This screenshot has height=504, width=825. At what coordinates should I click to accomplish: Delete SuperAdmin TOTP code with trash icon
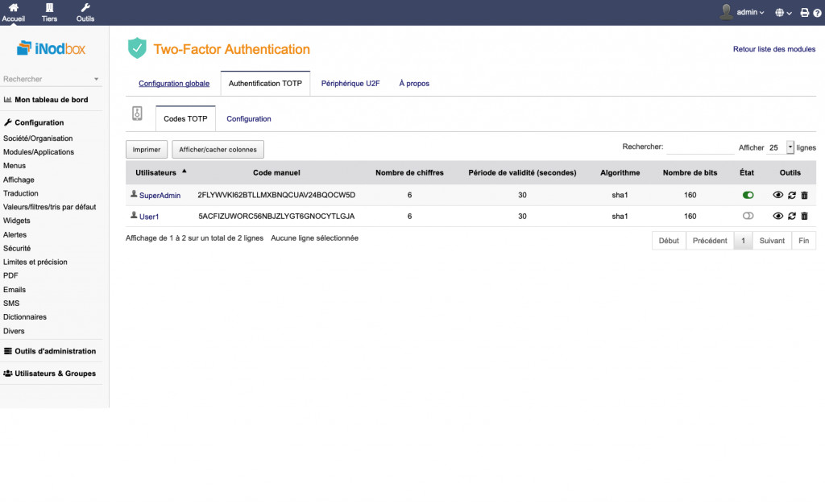click(x=804, y=195)
